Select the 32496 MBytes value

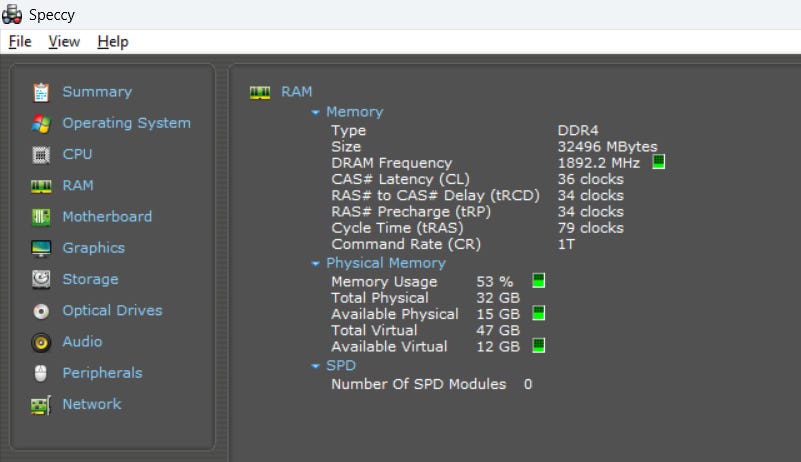click(x=607, y=147)
